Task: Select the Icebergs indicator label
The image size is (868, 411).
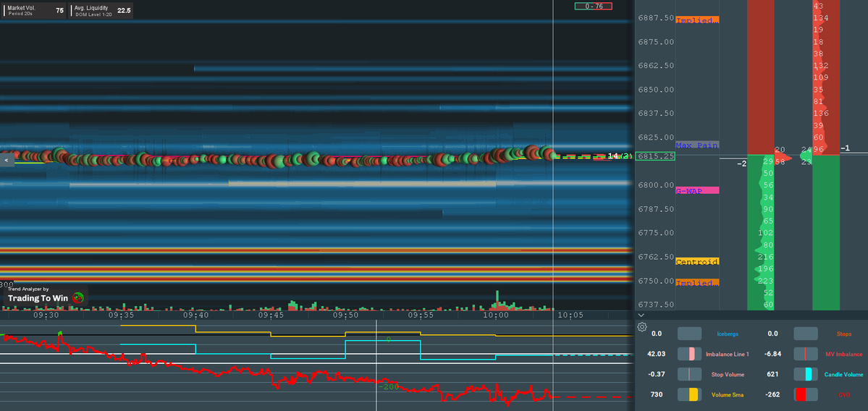Action: click(x=728, y=334)
